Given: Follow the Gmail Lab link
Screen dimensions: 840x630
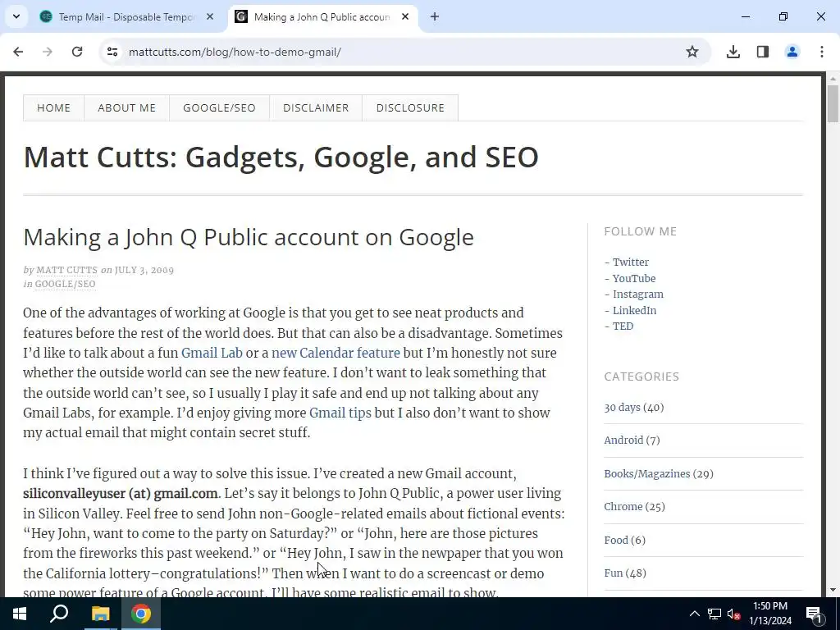Looking at the screenshot, I should (x=212, y=353).
